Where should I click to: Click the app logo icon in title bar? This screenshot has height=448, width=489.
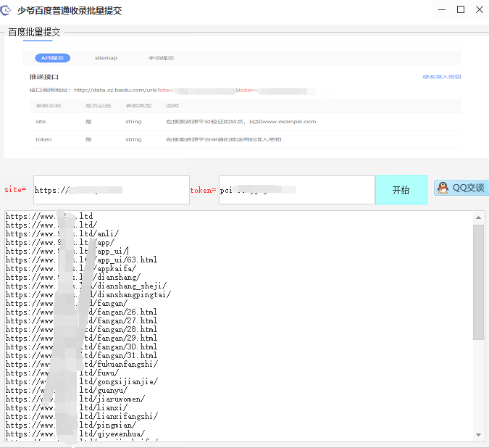[x=5, y=10]
